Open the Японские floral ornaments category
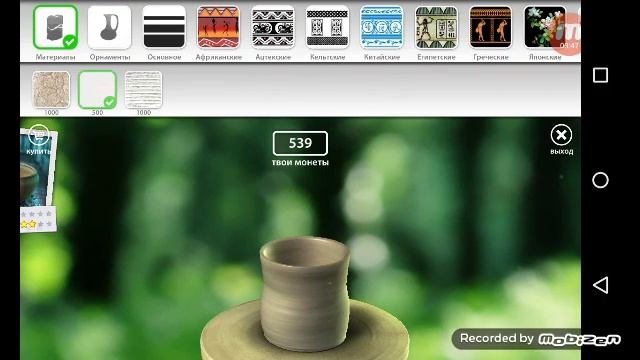Viewport: 640px width, 360px height. [545, 27]
